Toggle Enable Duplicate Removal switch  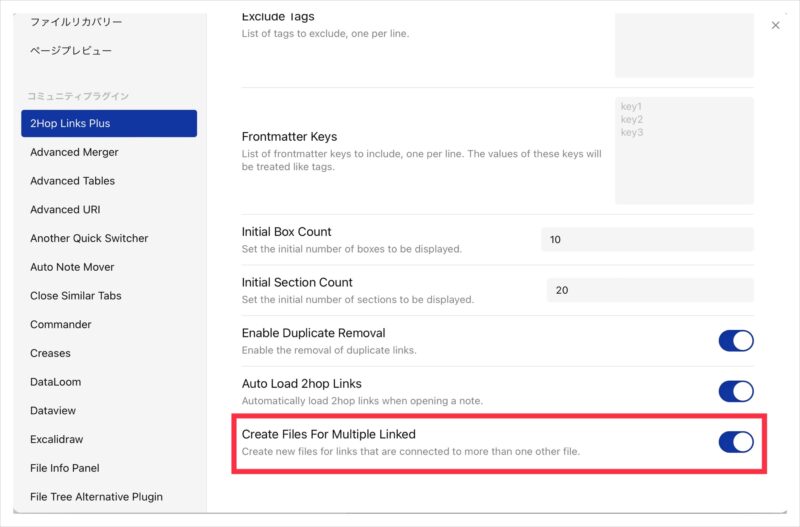coord(735,341)
